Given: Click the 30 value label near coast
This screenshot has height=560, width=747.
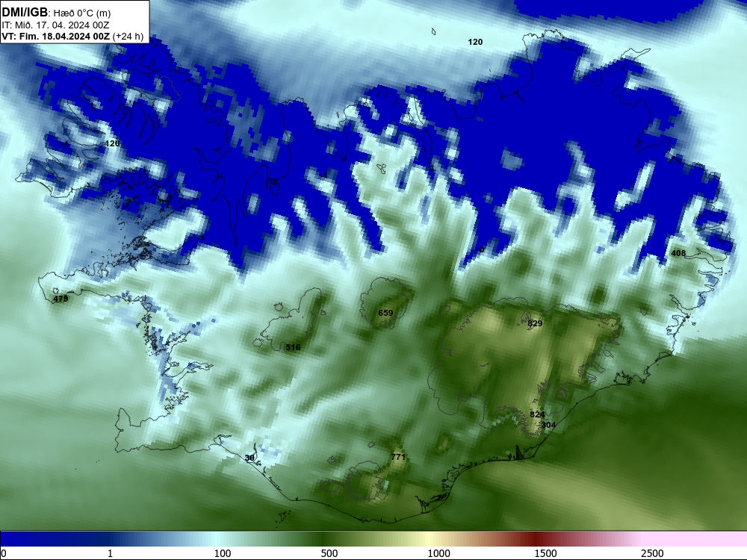Looking at the screenshot, I should click(249, 458).
